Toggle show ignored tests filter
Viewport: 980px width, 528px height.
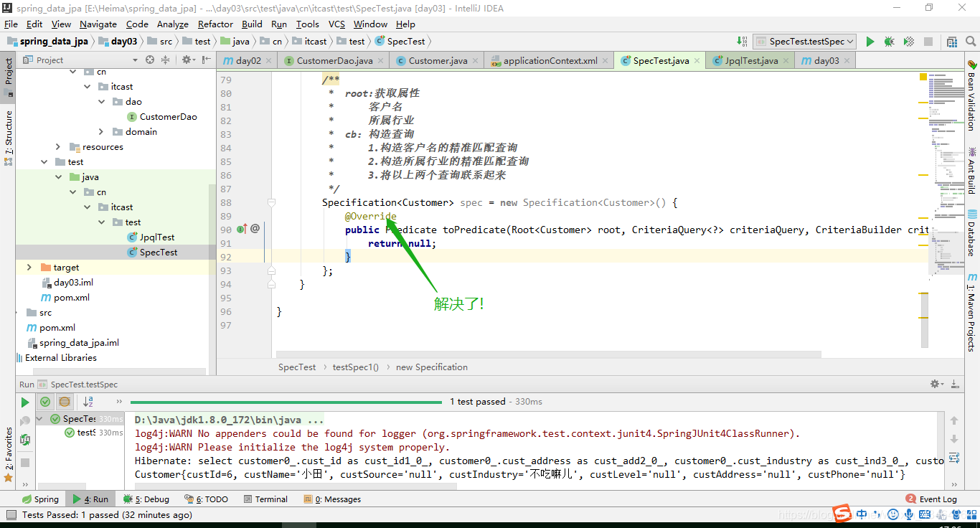[x=65, y=402]
